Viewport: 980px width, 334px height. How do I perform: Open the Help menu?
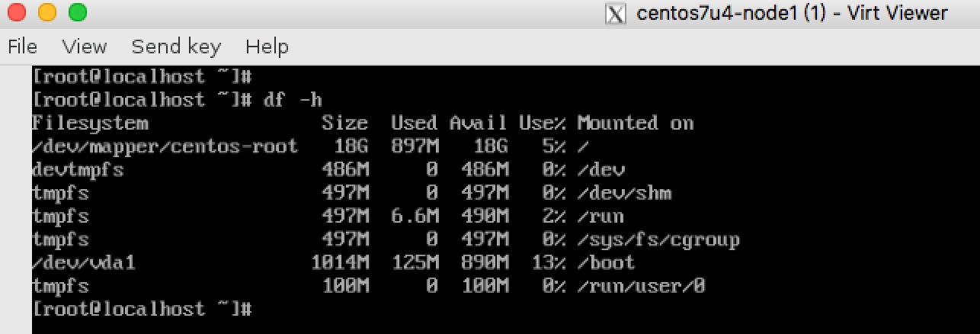[267, 47]
